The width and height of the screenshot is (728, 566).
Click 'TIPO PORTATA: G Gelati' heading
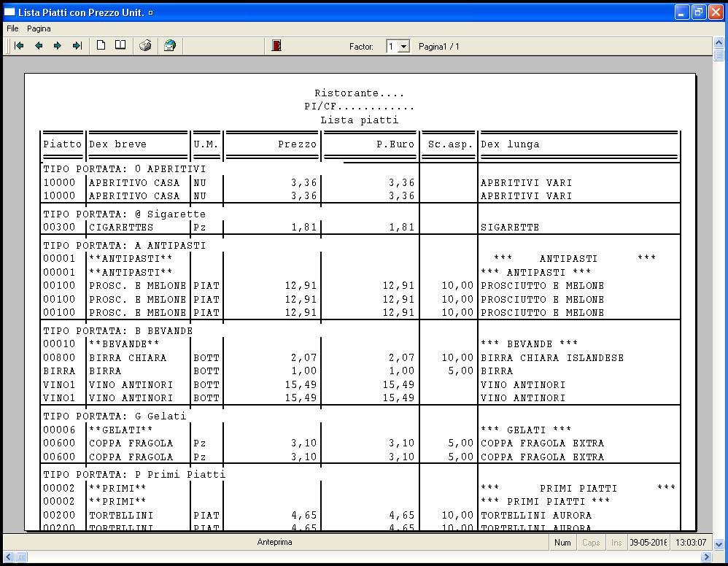[115, 416]
